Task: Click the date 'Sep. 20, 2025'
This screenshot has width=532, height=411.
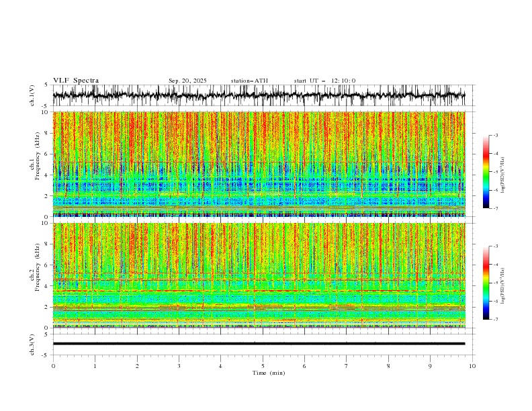Action: (187, 81)
